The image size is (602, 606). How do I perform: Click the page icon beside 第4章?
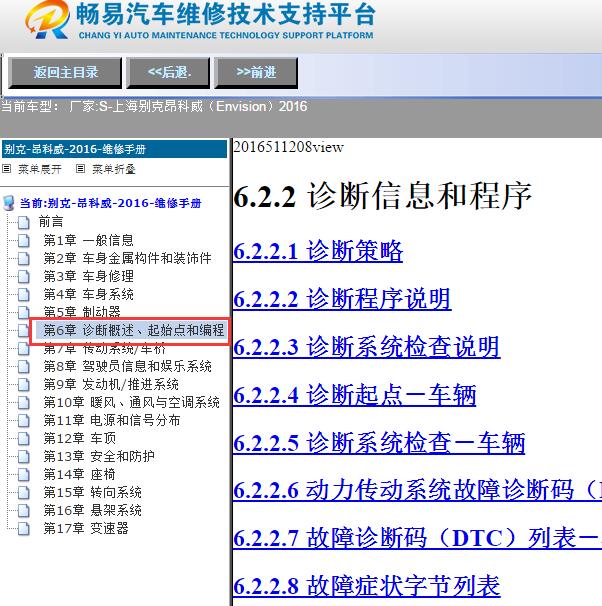point(24,295)
